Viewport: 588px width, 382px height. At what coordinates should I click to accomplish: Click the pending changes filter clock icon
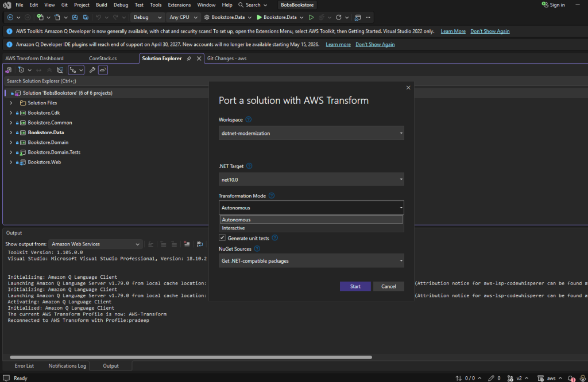(x=21, y=70)
